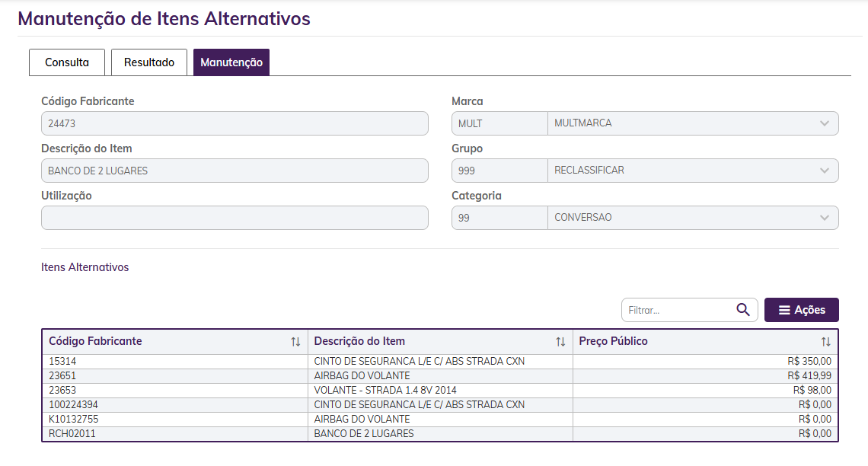Switch to the Consulta tab

67,62
